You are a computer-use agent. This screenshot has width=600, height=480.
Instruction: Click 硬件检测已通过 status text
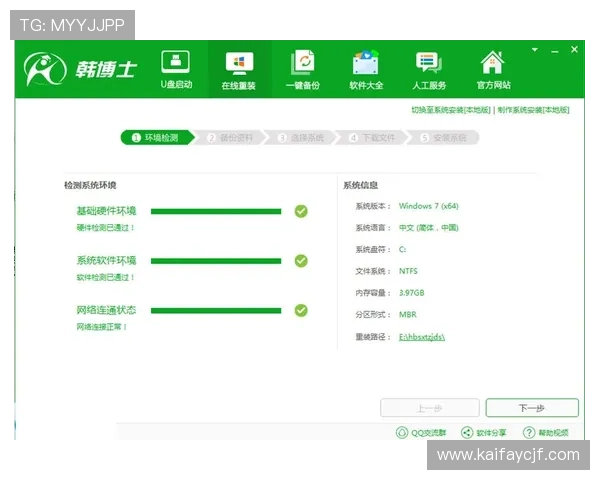click(x=105, y=228)
